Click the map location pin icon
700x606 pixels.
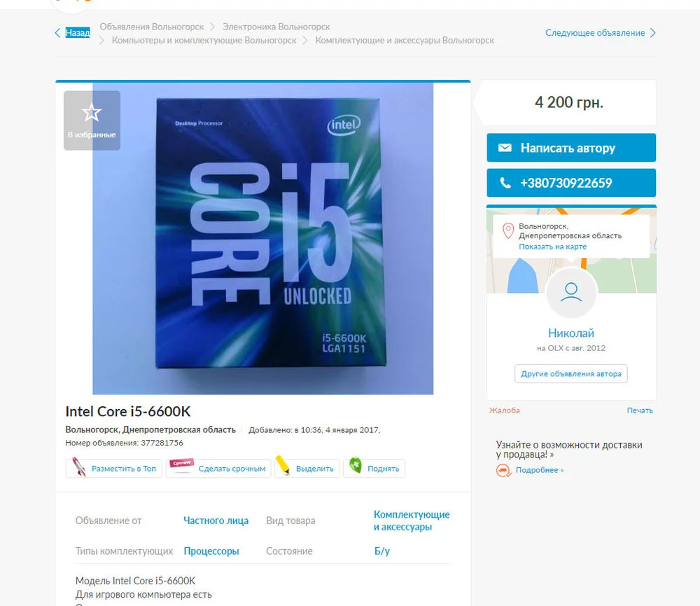508,231
